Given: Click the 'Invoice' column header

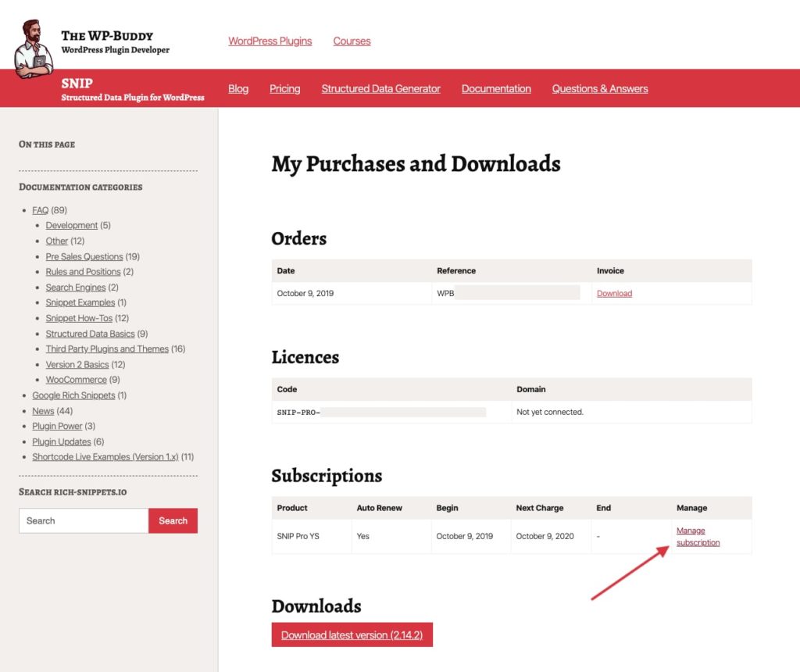Looking at the screenshot, I should tap(610, 271).
